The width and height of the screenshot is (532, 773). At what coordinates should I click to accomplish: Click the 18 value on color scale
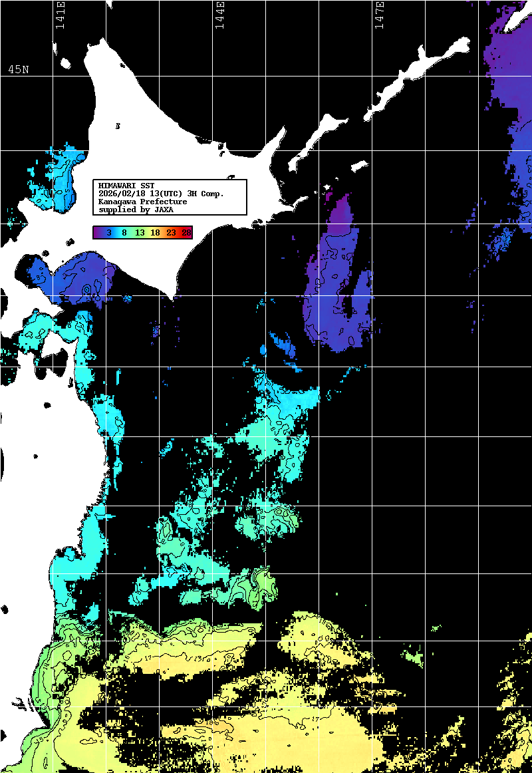tap(156, 232)
